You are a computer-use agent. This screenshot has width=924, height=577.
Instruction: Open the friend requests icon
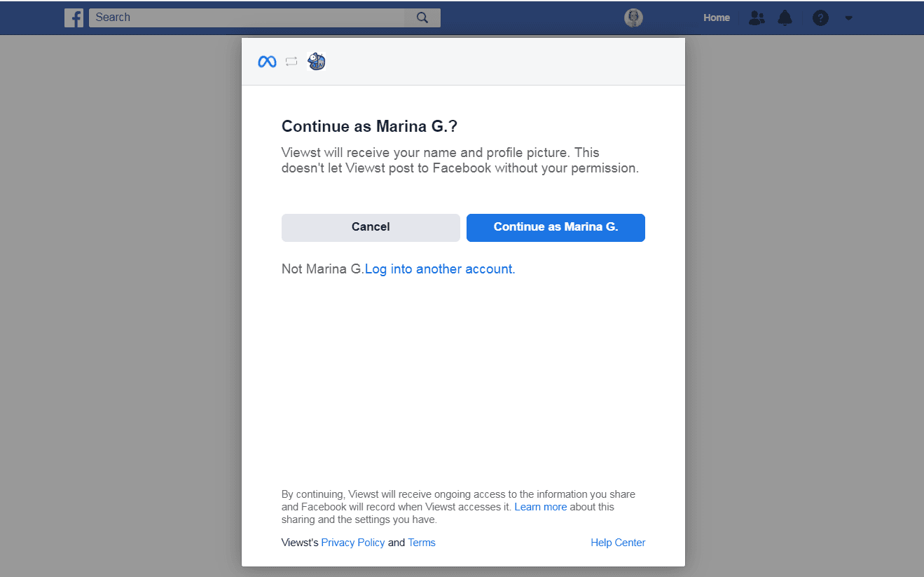[x=757, y=18]
